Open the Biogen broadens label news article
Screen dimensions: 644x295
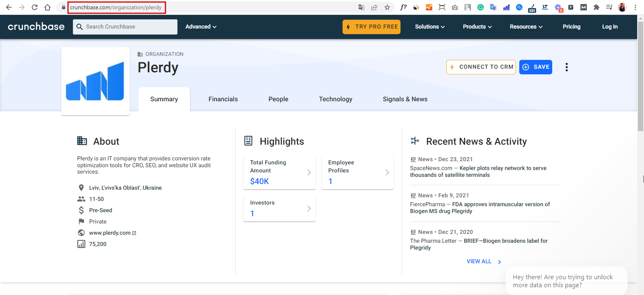click(479, 244)
